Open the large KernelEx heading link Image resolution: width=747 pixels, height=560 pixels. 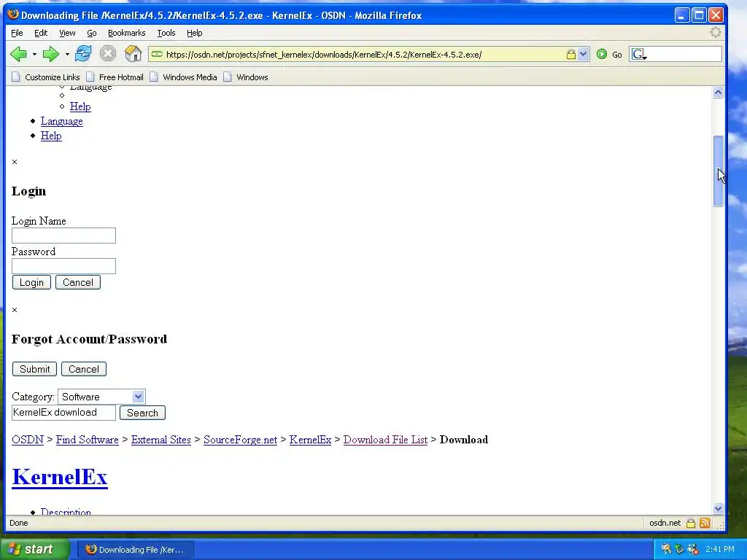[x=60, y=477]
